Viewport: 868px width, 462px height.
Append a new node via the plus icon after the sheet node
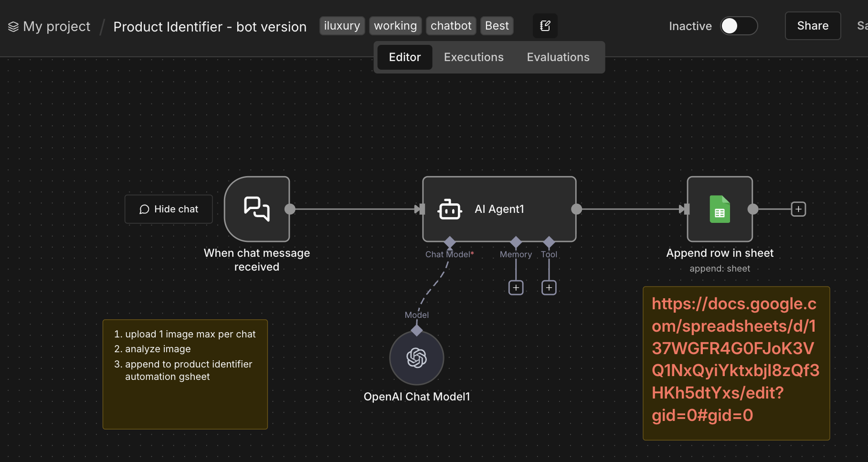(x=798, y=209)
